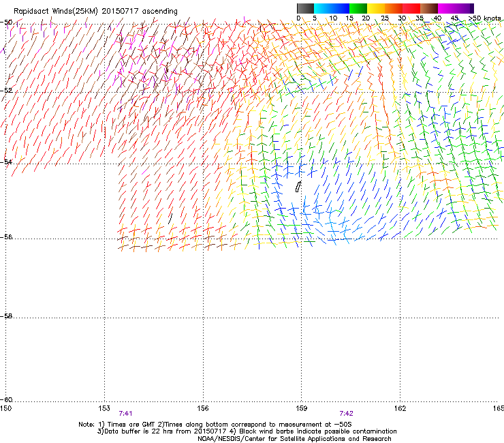Pick the red 30–35 knots legend segment
Viewport: 504px width, 443px height.
click(x=411, y=8)
